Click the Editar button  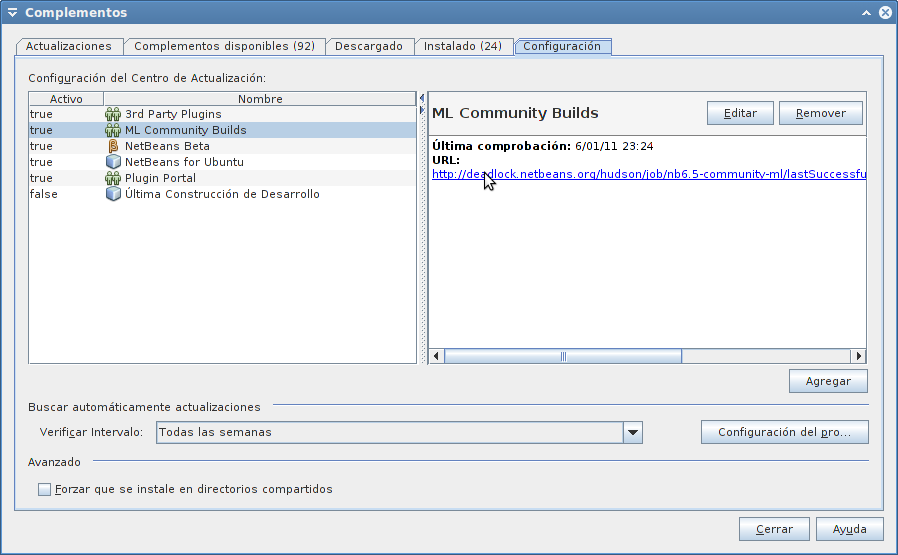click(740, 113)
